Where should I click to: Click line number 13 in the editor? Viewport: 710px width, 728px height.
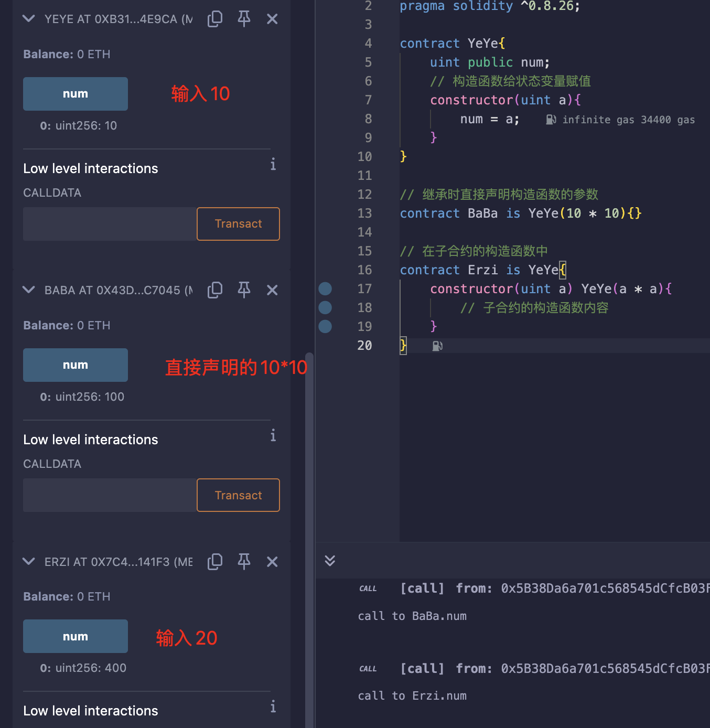point(364,213)
